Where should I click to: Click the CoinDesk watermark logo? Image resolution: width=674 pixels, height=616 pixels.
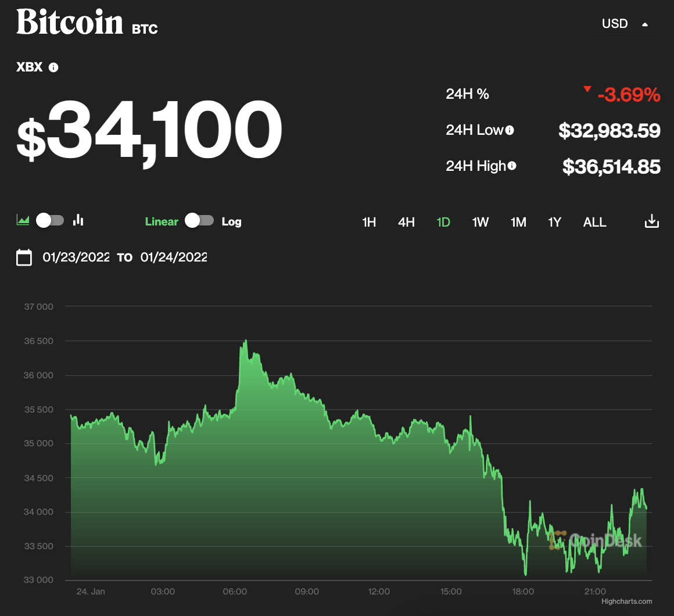[598, 540]
